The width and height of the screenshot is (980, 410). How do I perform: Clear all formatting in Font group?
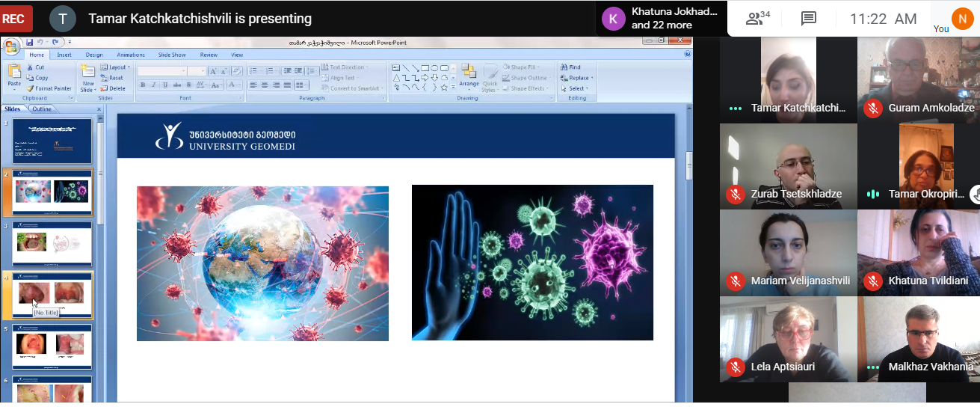(x=237, y=71)
